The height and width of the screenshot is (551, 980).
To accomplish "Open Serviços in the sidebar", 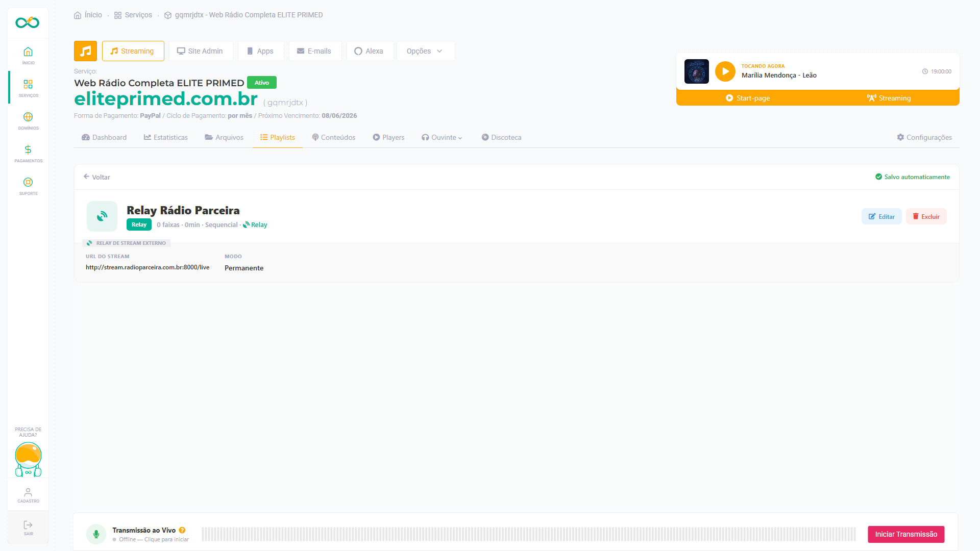I will tap(28, 88).
